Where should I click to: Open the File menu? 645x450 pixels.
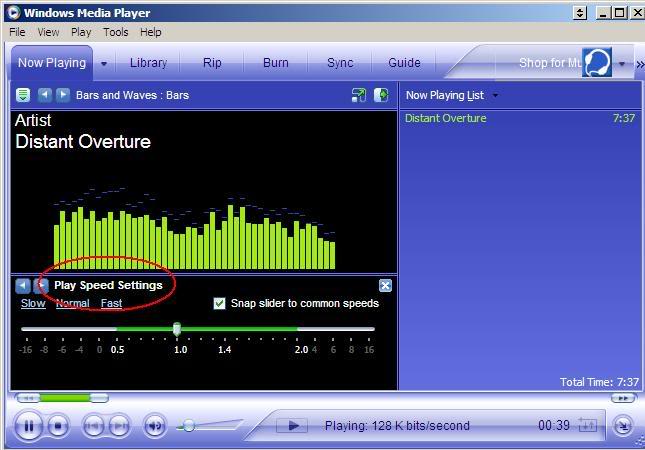(x=17, y=32)
